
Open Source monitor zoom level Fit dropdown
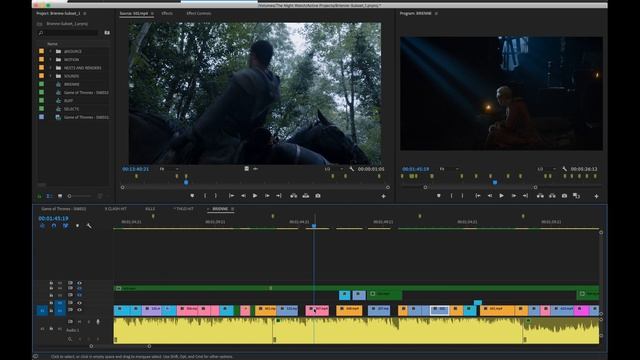(169, 169)
